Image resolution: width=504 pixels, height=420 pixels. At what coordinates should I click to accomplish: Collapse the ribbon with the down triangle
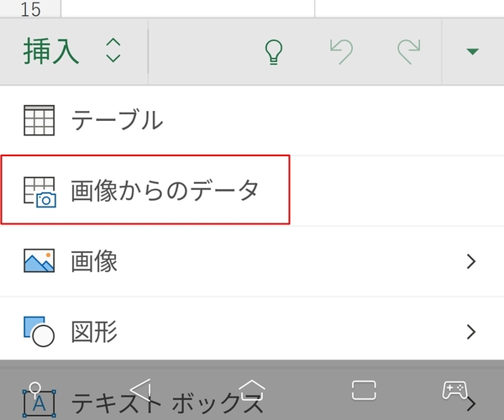coord(472,52)
